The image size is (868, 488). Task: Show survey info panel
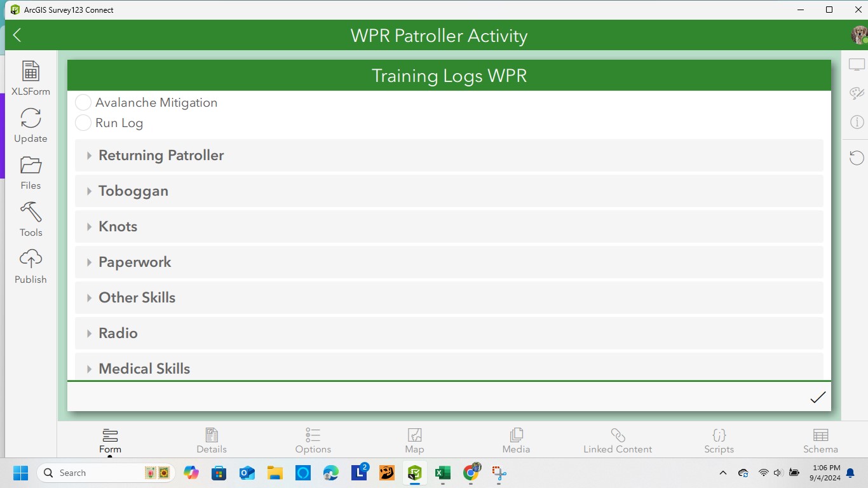tap(857, 122)
